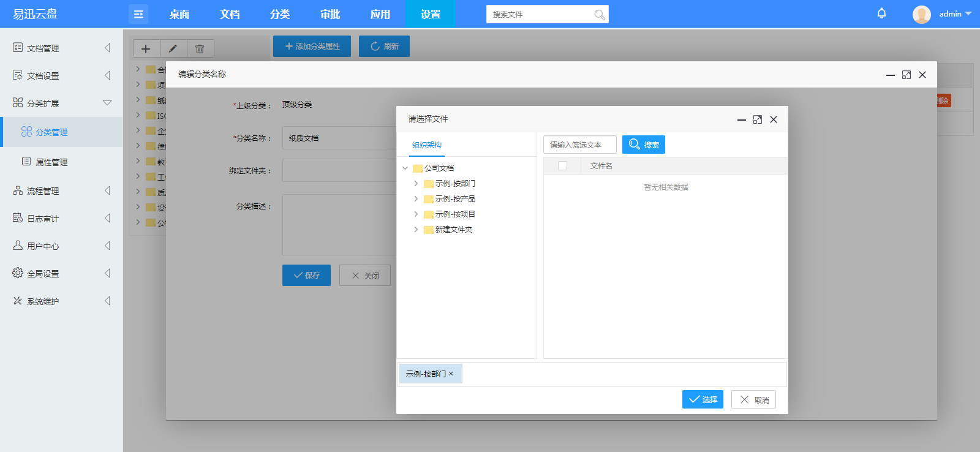Open notifications bell icon
This screenshot has height=452, width=980.
(881, 13)
